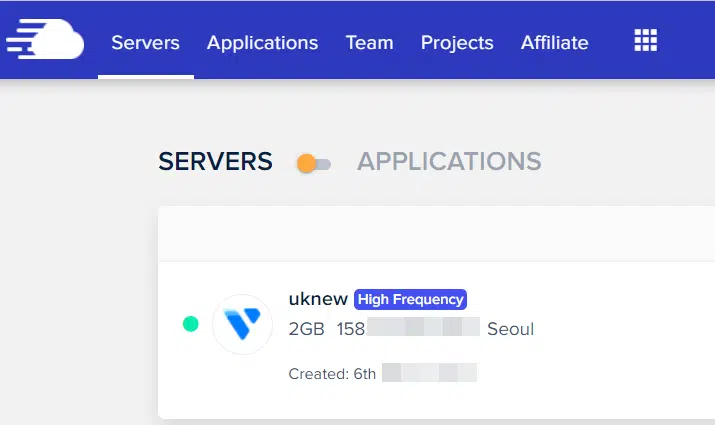
Task: Click the High Frequency badge
Action: [410, 299]
